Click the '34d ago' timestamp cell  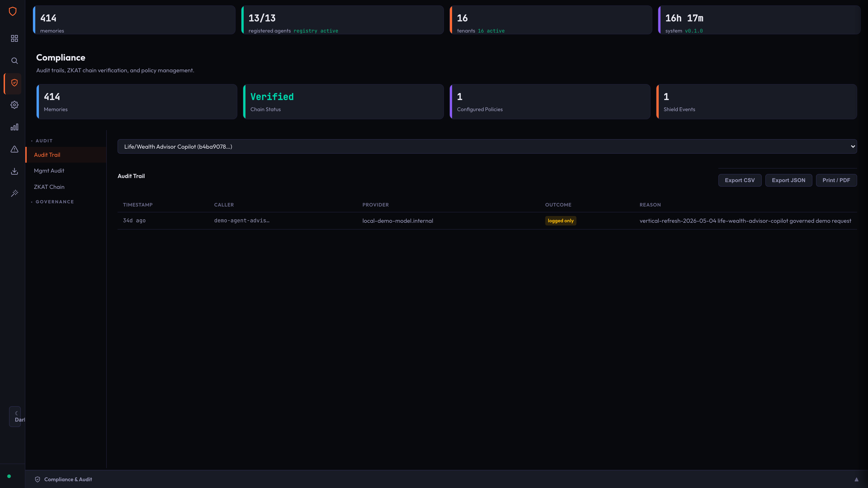click(x=134, y=221)
